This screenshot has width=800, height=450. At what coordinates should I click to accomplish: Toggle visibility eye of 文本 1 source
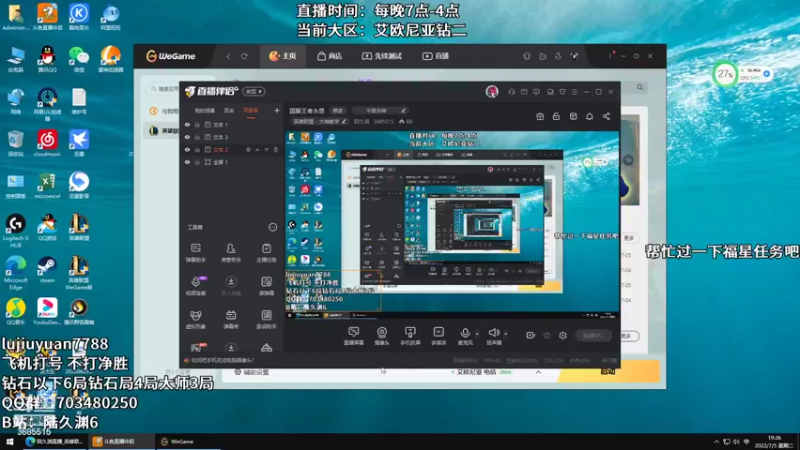coord(187,124)
